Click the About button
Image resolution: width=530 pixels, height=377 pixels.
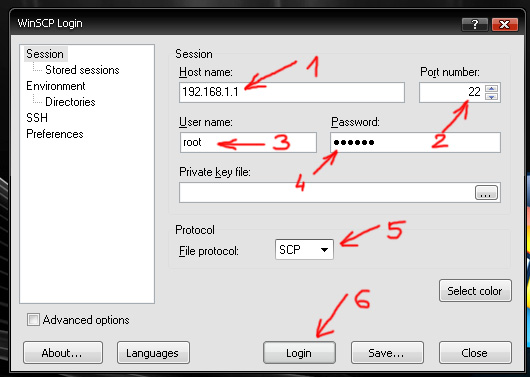click(63, 353)
